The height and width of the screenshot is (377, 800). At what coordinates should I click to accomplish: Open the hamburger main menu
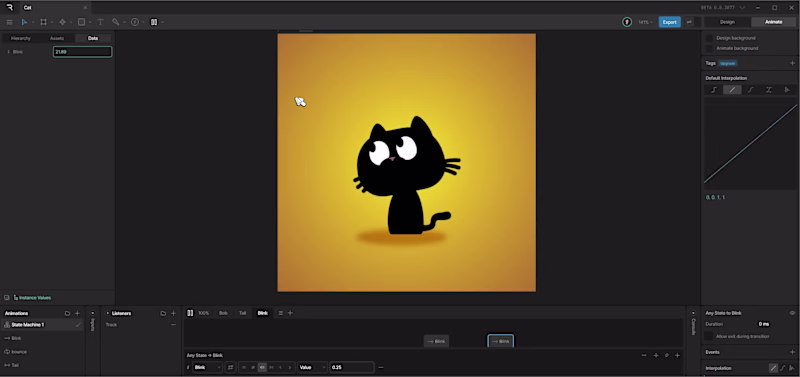click(9, 22)
